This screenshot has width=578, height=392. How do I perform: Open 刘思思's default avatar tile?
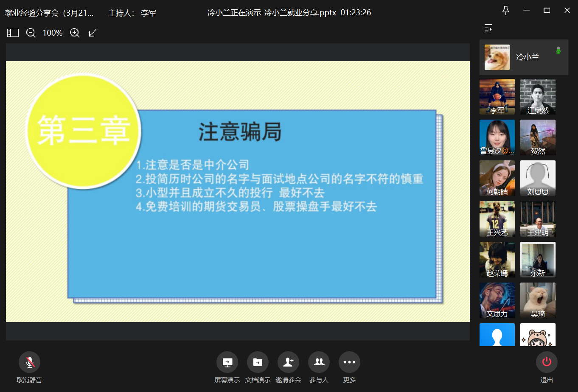click(x=538, y=178)
